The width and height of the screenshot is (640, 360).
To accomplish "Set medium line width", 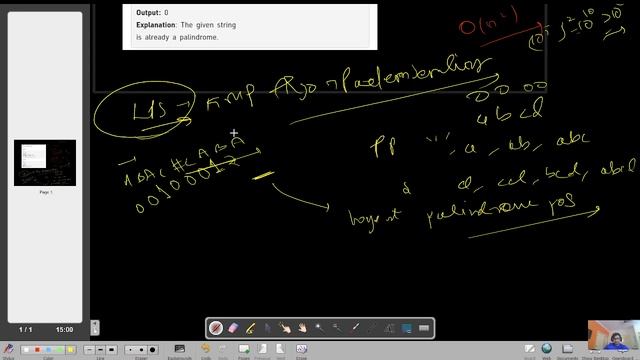I will [x=100, y=350].
